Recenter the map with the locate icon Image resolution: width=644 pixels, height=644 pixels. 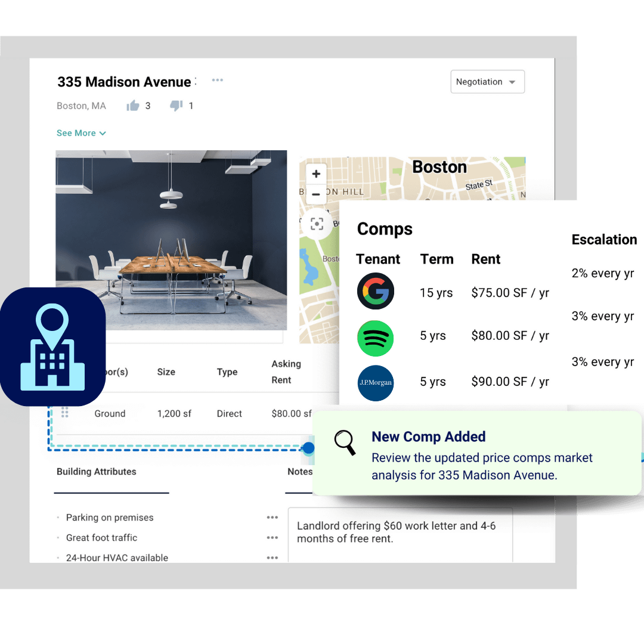(x=317, y=224)
